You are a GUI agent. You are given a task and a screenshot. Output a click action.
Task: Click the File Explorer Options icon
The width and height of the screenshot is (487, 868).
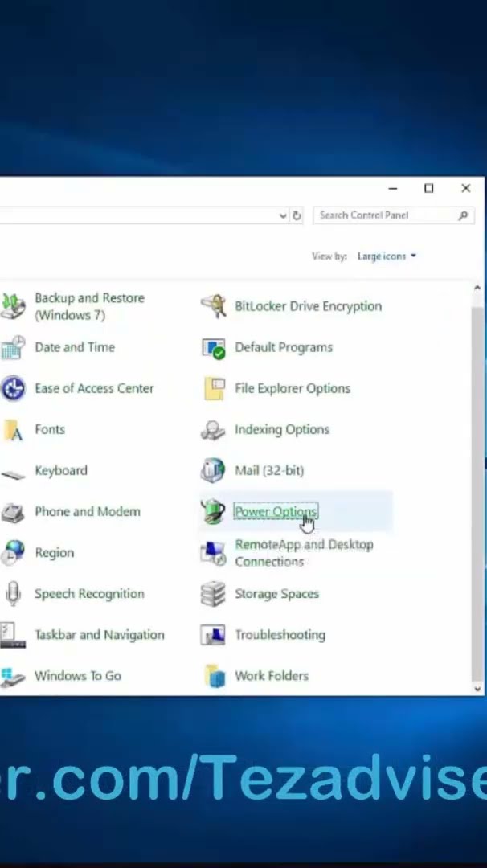[x=215, y=388]
